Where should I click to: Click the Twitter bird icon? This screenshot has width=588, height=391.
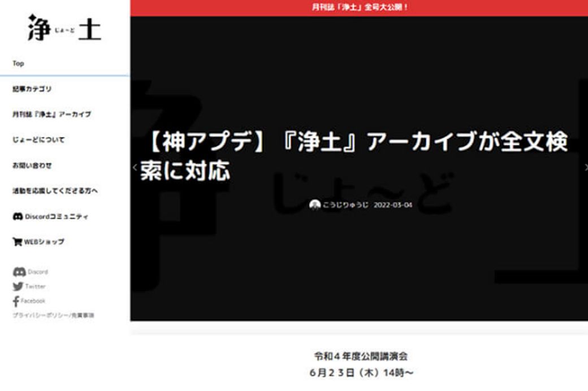tap(18, 286)
